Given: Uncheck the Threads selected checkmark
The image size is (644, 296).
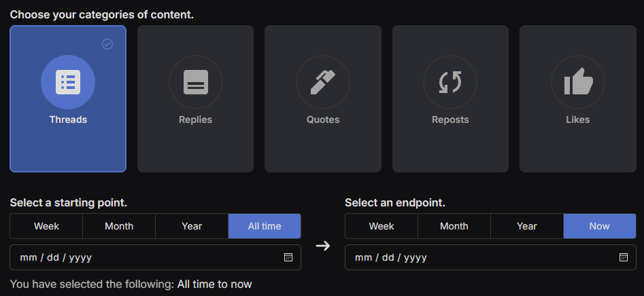Looking at the screenshot, I should 107,44.
